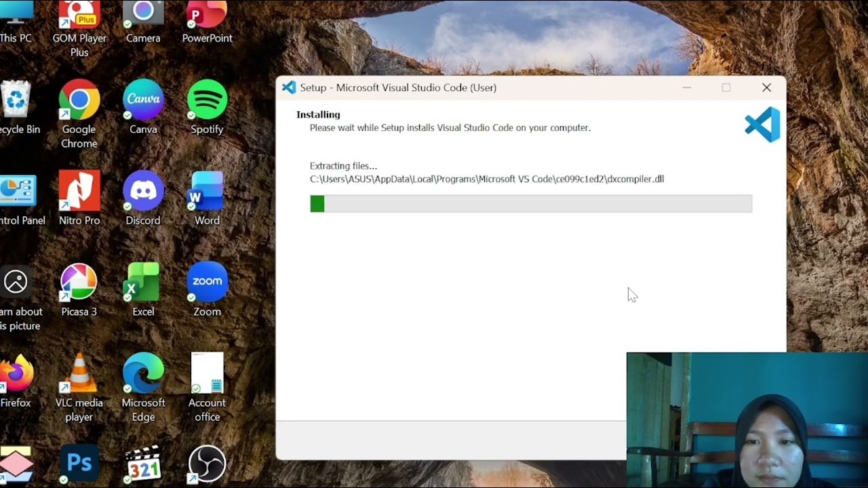Launch Zoom from the desktop
This screenshot has width=868, height=488.
[x=207, y=289]
